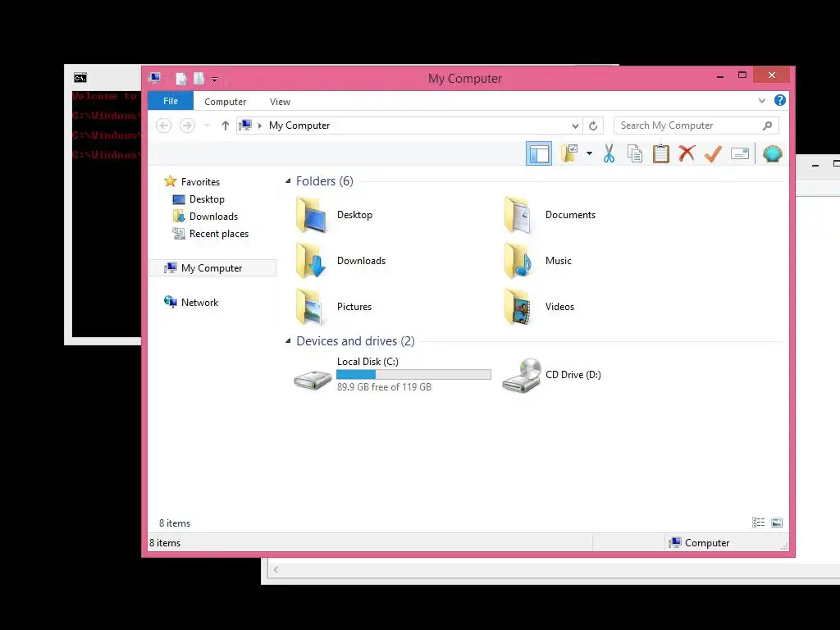Screen dimensions: 840x630
Task: Select the Desktop folder icon
Action: [x=311, y=215]
